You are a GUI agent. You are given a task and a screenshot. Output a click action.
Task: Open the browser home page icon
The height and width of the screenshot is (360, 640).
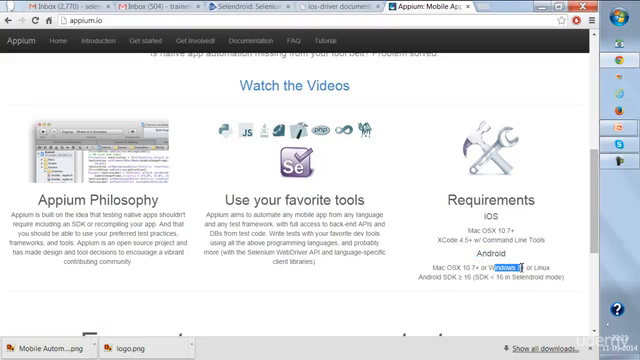pos(49,20)
